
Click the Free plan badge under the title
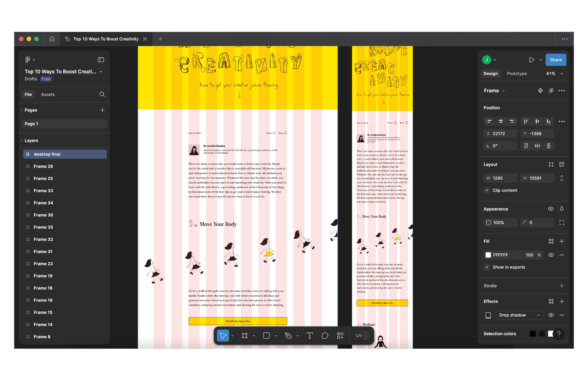point(46,79)
